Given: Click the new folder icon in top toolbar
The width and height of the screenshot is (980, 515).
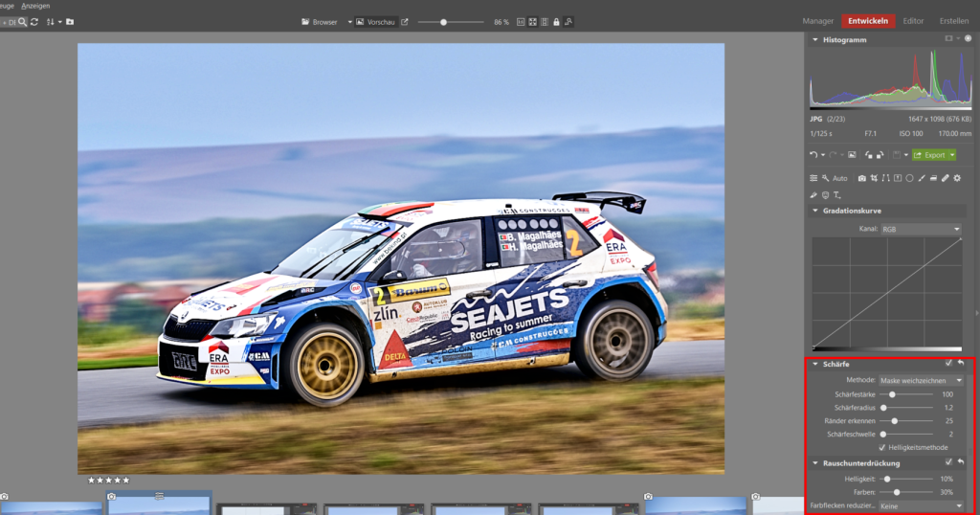Looking at the screenshot, I should coord(70,22).
